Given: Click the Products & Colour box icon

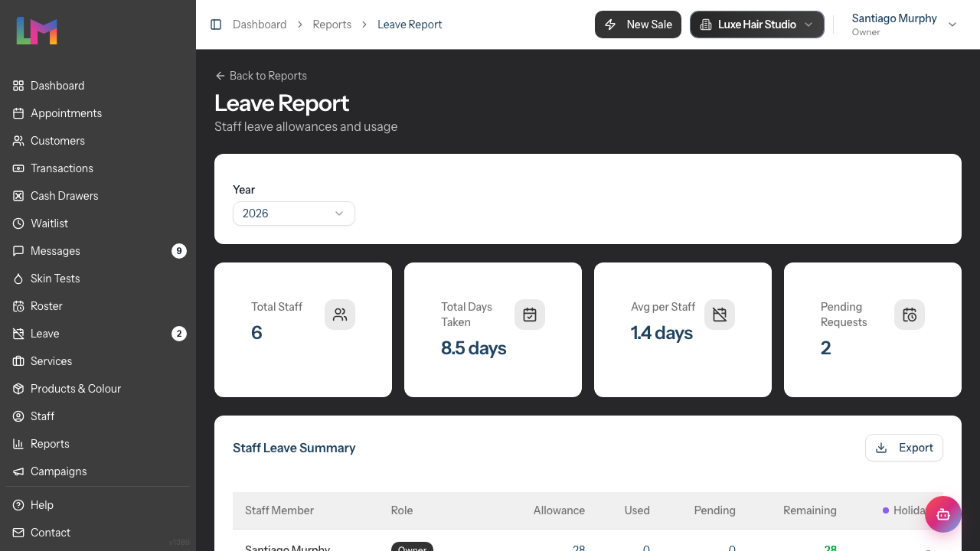Looking at the screenshot, I should (x=18, y=389).
